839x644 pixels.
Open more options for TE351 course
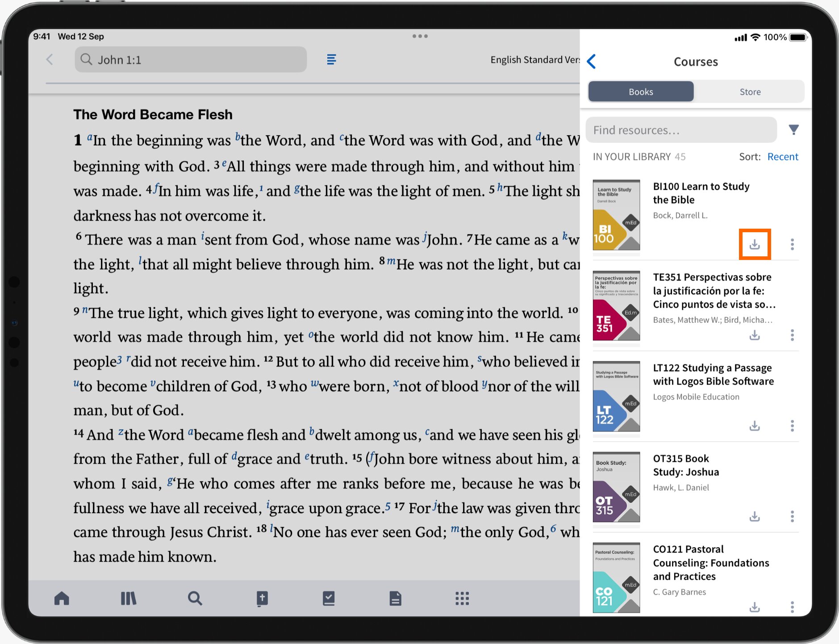(x=792, y=335)
